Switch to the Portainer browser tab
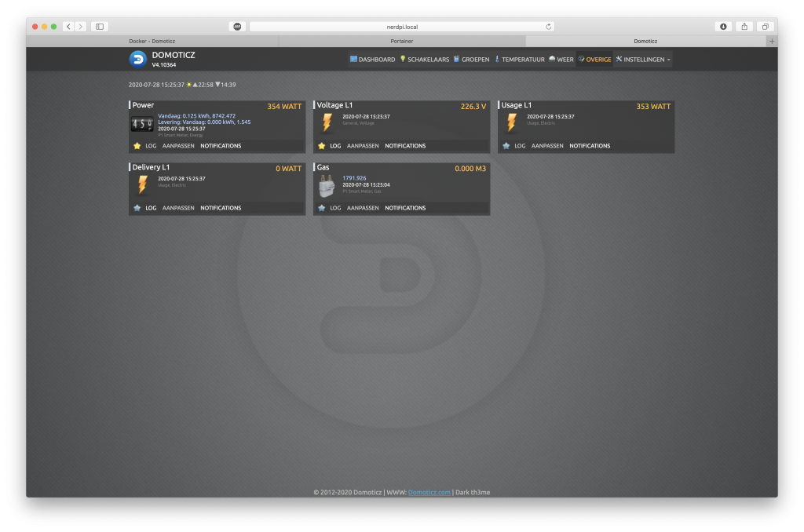 tap(401, 41)
